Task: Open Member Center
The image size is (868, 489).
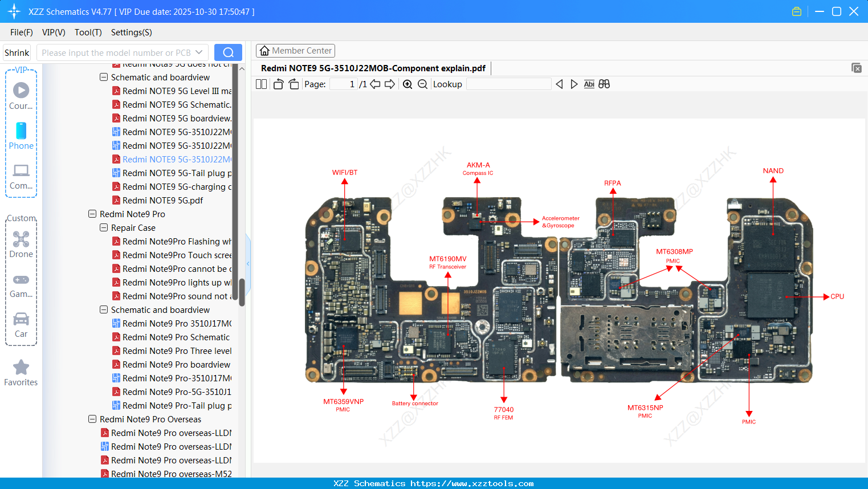Action: click(295, 51)
